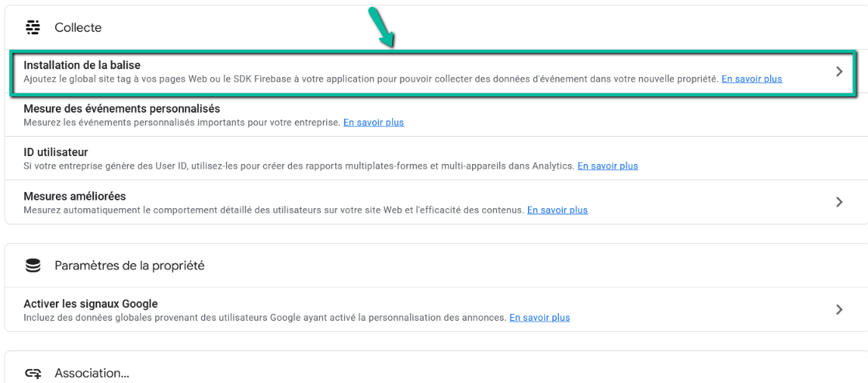
Task: Click the database icon beside Paramètres de la propriété
Action: [33, 266]
